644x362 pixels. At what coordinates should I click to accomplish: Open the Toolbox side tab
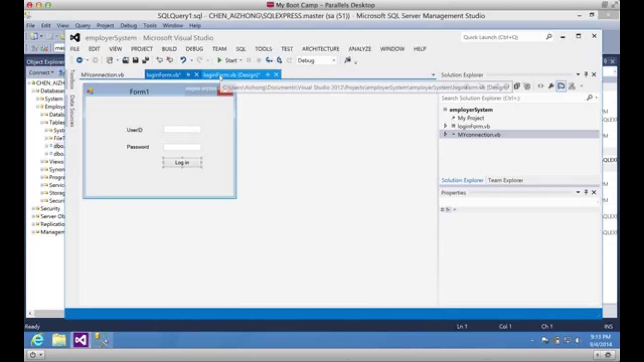tap(72, 79)
